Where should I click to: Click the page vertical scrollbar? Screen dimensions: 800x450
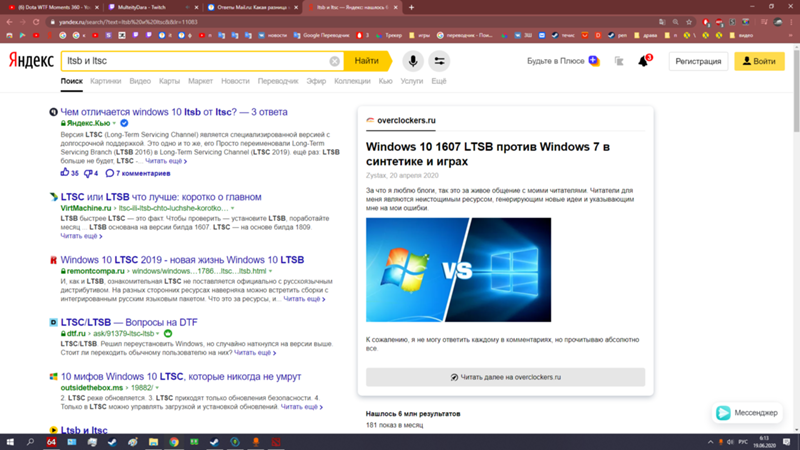pos(796,89)
